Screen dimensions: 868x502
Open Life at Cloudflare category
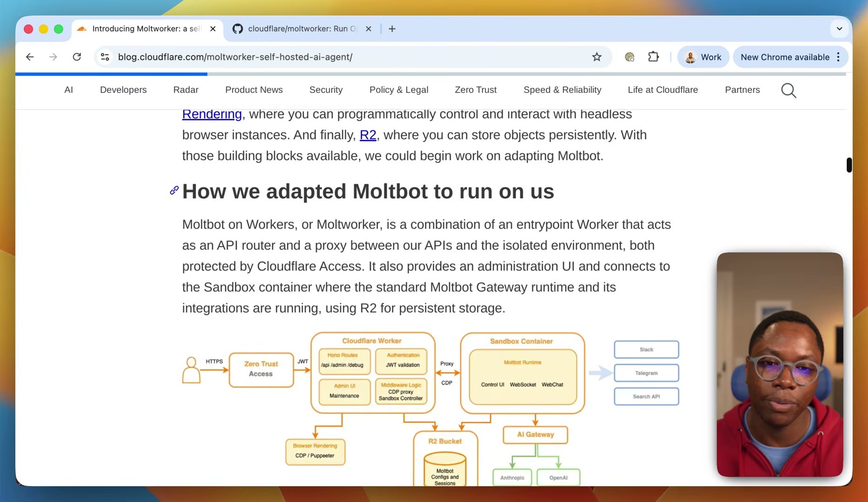tap(662, 90)
